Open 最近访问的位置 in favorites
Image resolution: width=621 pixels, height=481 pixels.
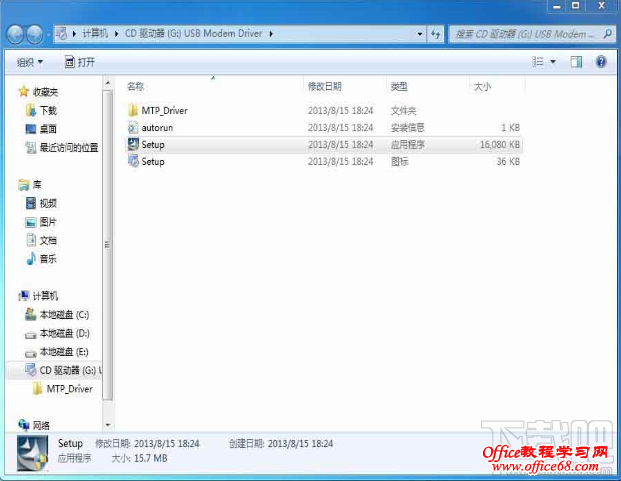point(62,148)
